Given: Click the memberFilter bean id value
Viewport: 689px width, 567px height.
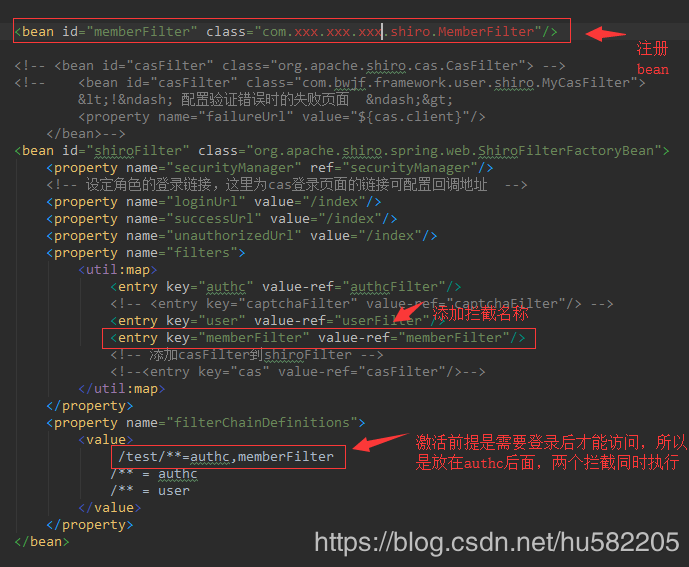Looking at the screenshot, I should pyautogui.click(x=142, y=32).
